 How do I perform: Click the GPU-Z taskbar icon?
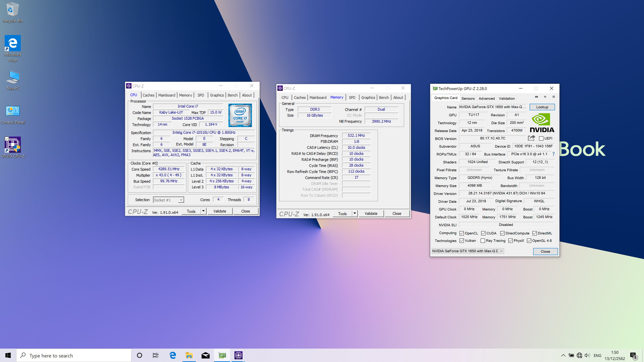point(222,355)
